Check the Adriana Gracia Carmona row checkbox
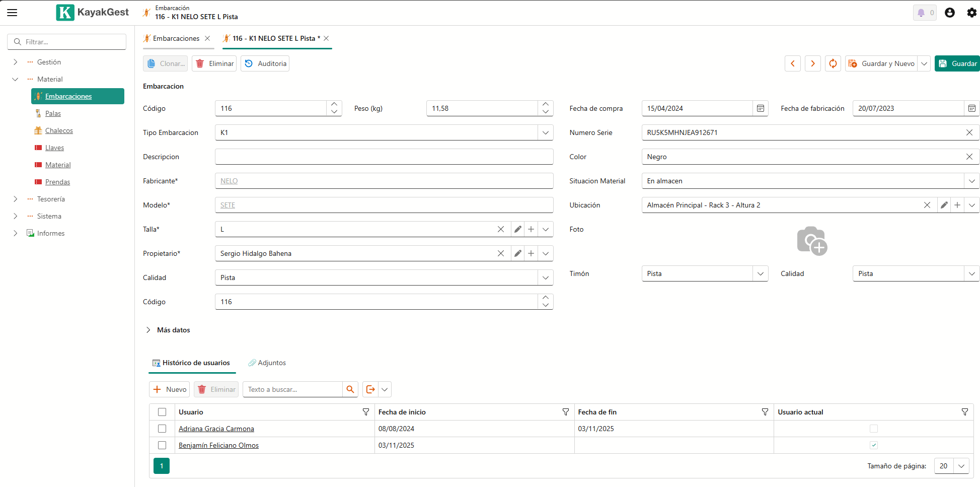The height and width of the screenshot is (487, 980). [x=162, y=429]
